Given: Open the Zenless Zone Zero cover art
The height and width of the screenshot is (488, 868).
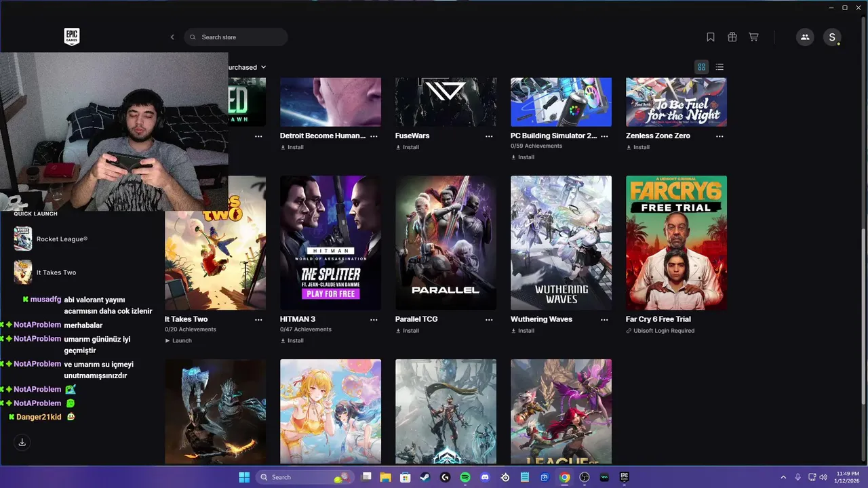Looking at the screenshot, I should point(676,102).
